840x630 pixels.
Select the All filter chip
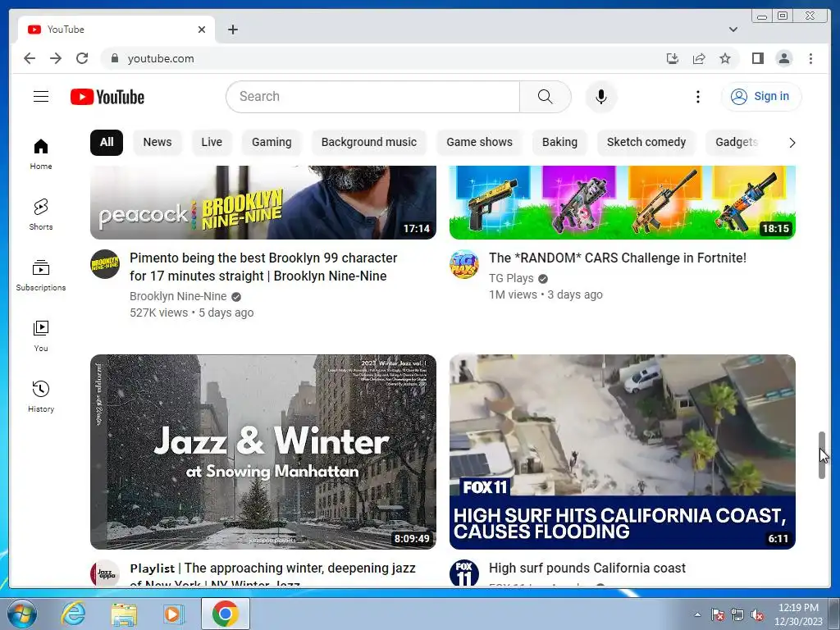coord(107,143)
